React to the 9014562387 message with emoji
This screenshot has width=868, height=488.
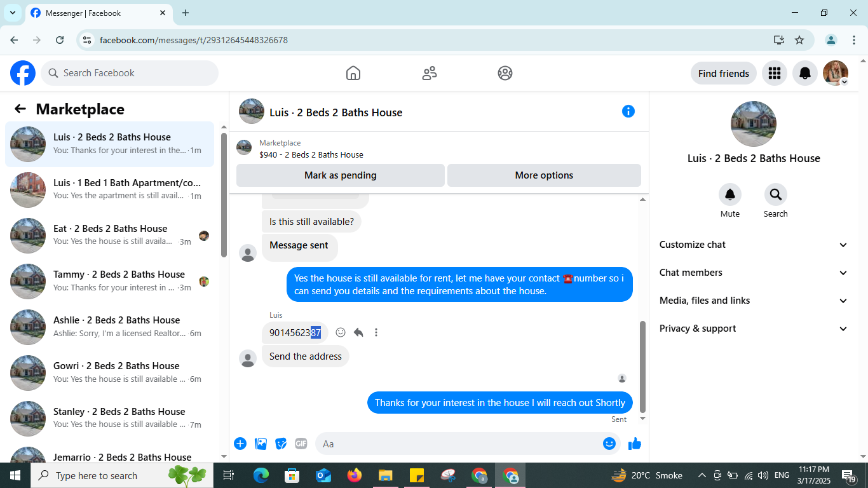pyautogui.click(x=341, y=332)
